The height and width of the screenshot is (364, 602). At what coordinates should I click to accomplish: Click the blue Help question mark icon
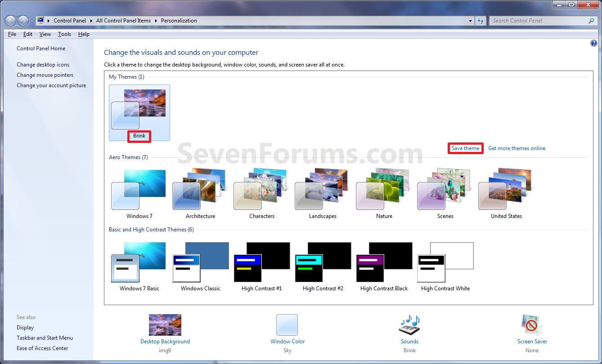593,43
